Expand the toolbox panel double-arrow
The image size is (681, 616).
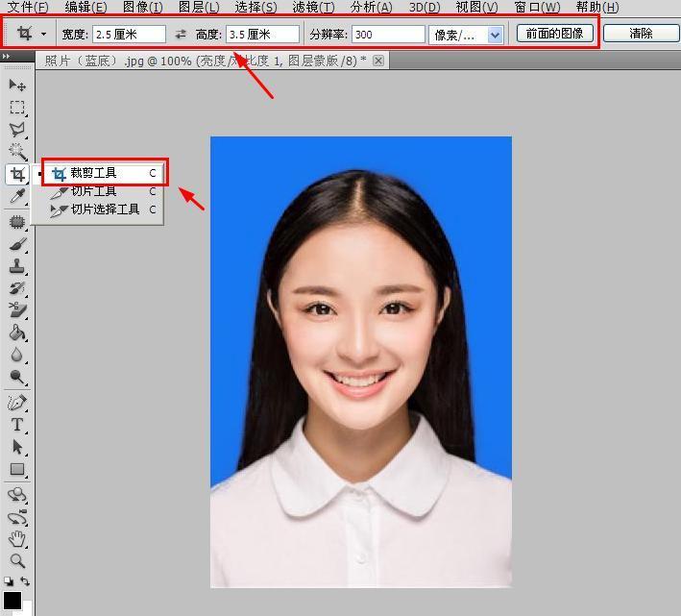tap(6, 57)
